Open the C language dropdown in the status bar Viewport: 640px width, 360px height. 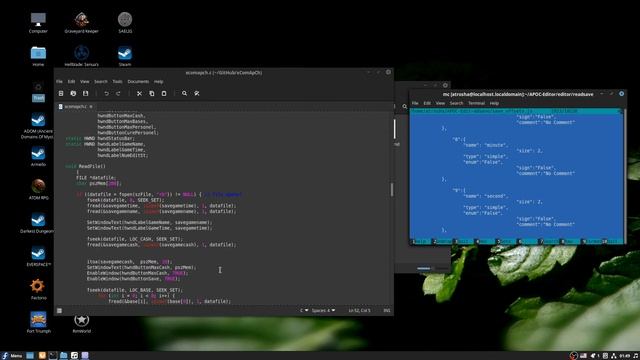(304, 311)
